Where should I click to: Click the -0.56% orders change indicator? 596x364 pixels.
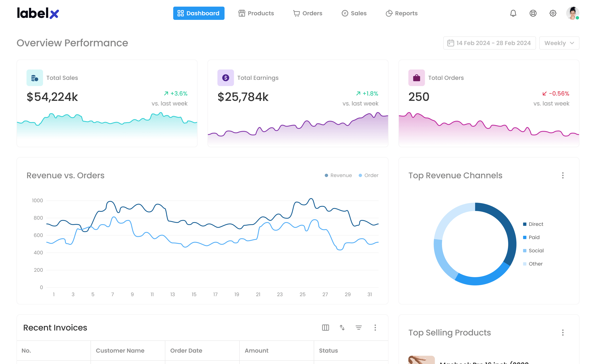click(x=556, y=93)
